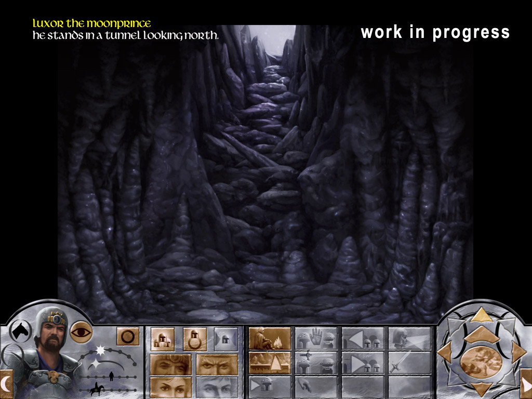Click the walking man on the dotted line
The image size is (532, 399).
pyautogui.click(x=111, y=376)
